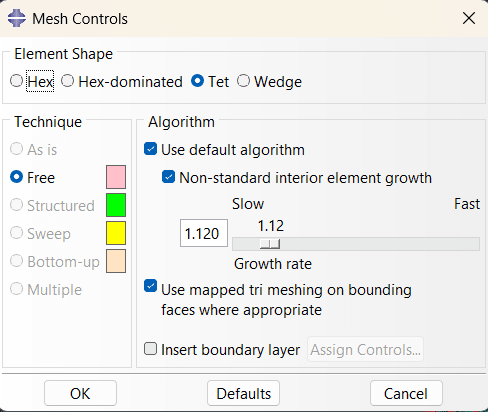
Task: Click the Cancel button
Action: pos(406,393)
